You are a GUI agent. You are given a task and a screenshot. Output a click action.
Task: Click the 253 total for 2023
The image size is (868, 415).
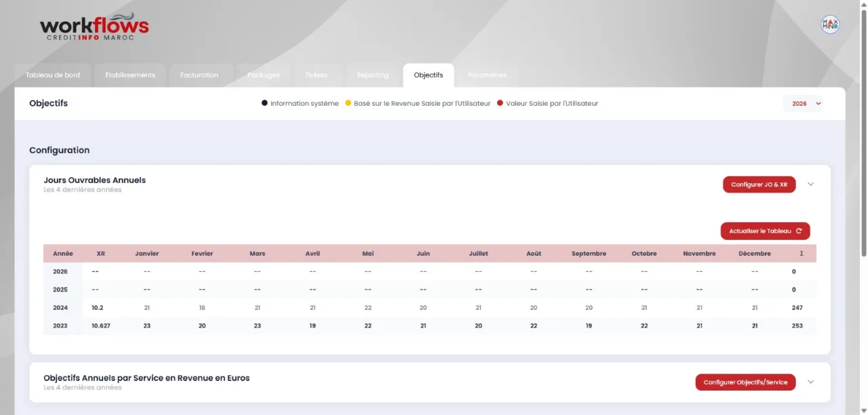[797, 326]
